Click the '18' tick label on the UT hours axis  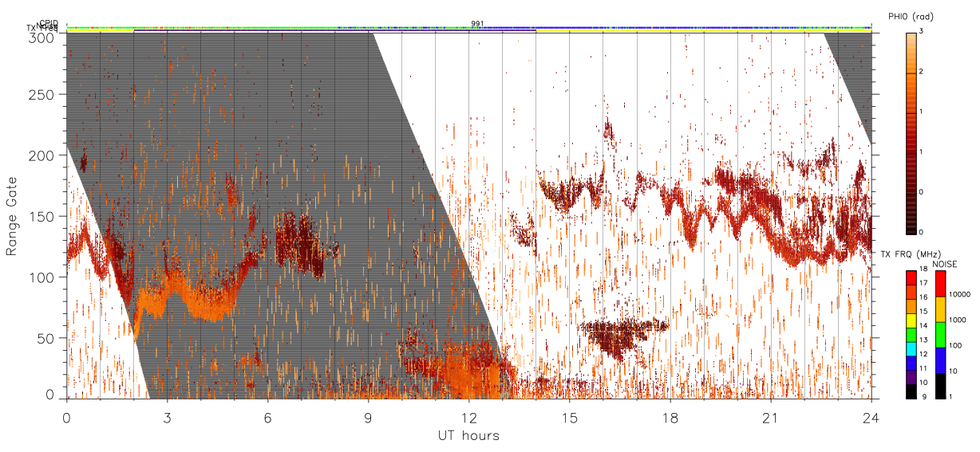[670, 418]
